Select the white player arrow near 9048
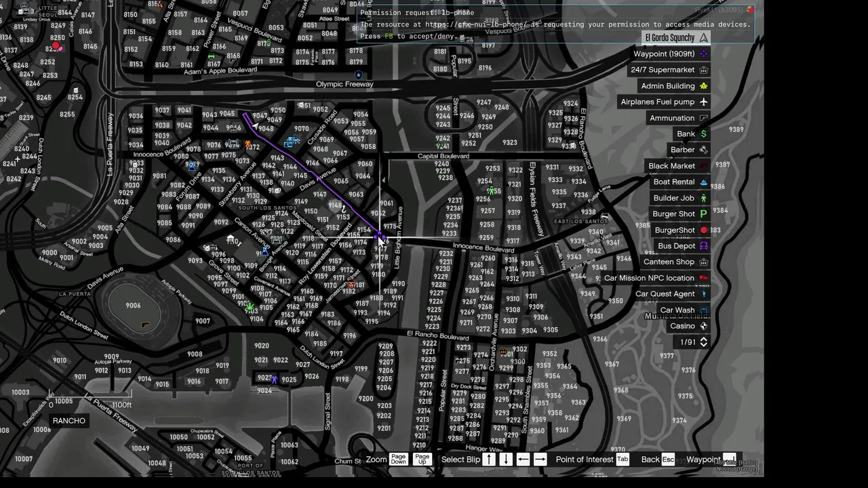868x488 pixels. point(254,125)
